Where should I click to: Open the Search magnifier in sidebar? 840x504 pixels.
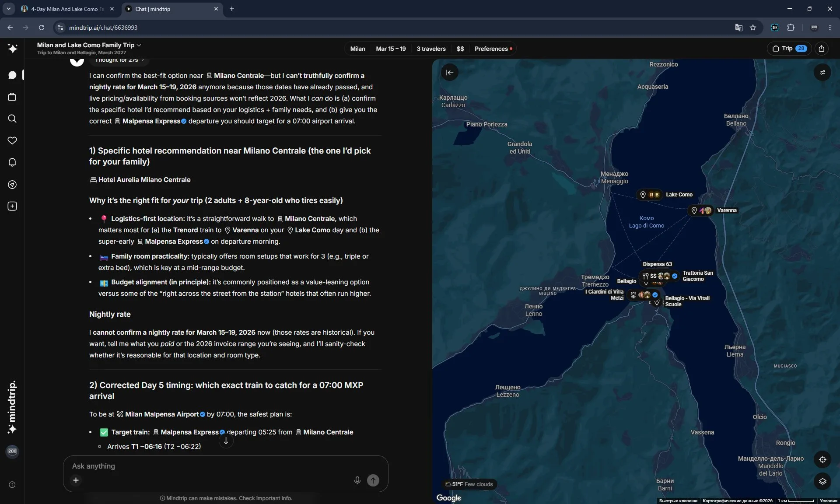[x=12, y=119]
